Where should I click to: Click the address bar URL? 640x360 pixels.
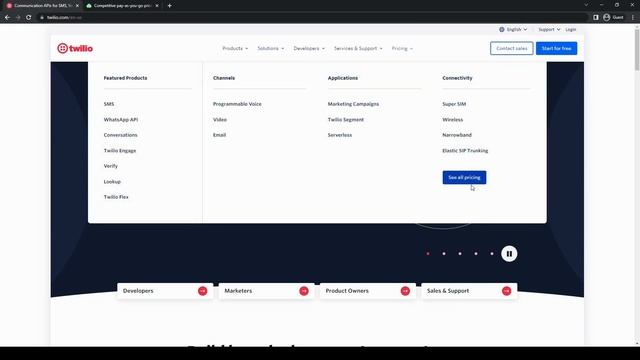[x=64, y=18]
